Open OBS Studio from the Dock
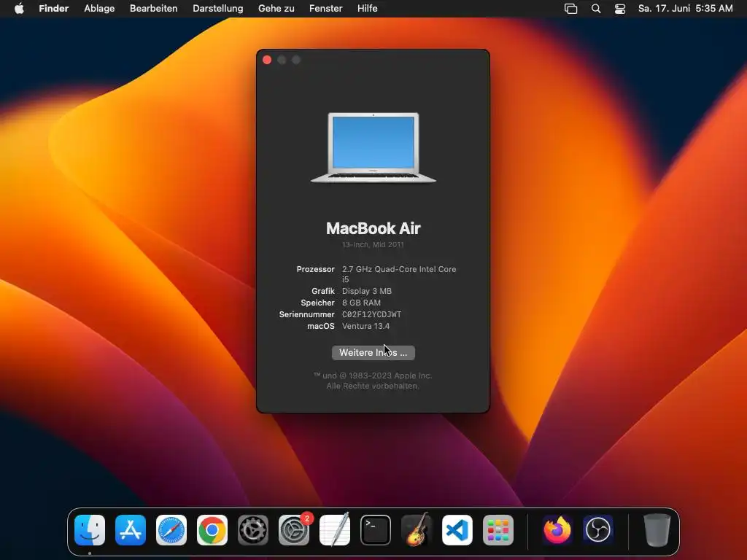Screen dimensions: 747x560 click(x=598, y=530)
